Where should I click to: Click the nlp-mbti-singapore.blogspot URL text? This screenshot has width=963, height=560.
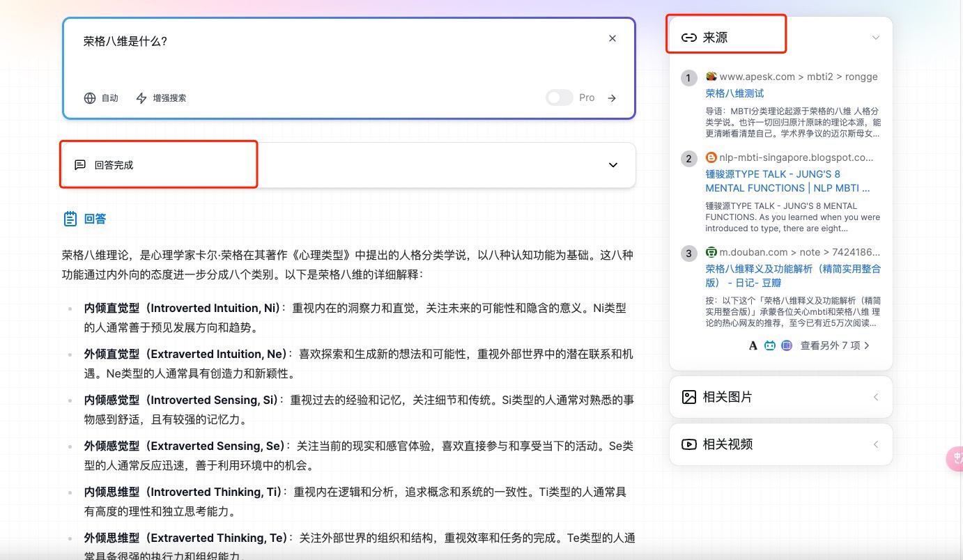coord(796,157)
